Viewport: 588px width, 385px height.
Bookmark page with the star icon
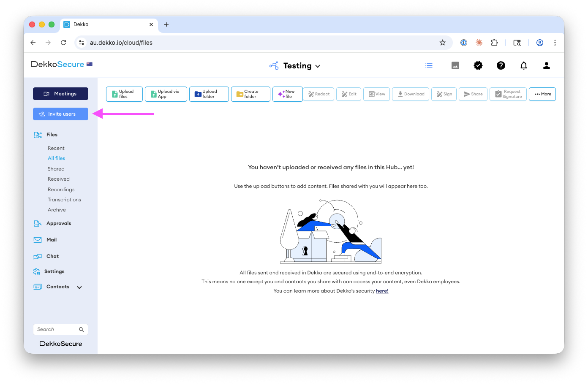click(x=443, y=43)
